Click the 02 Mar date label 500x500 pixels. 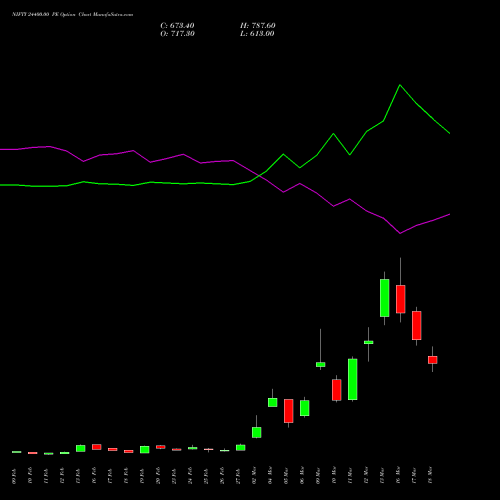[255, 475]
